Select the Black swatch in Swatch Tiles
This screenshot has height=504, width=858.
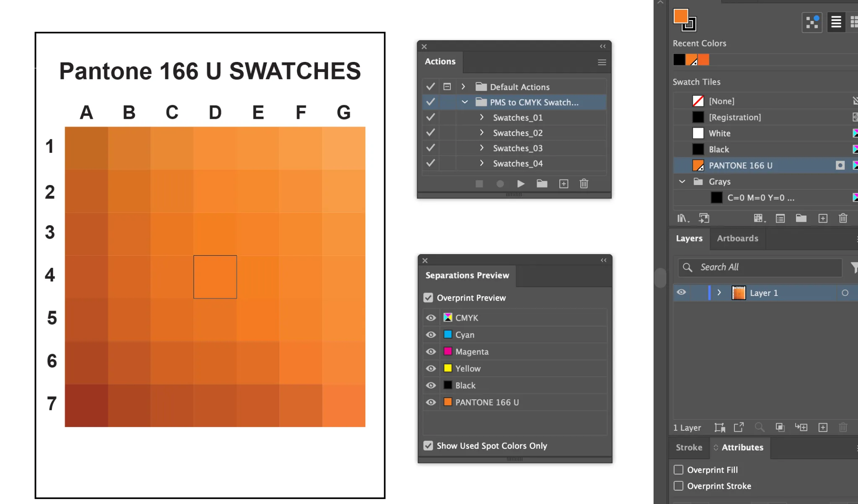[x=765, y=149]
